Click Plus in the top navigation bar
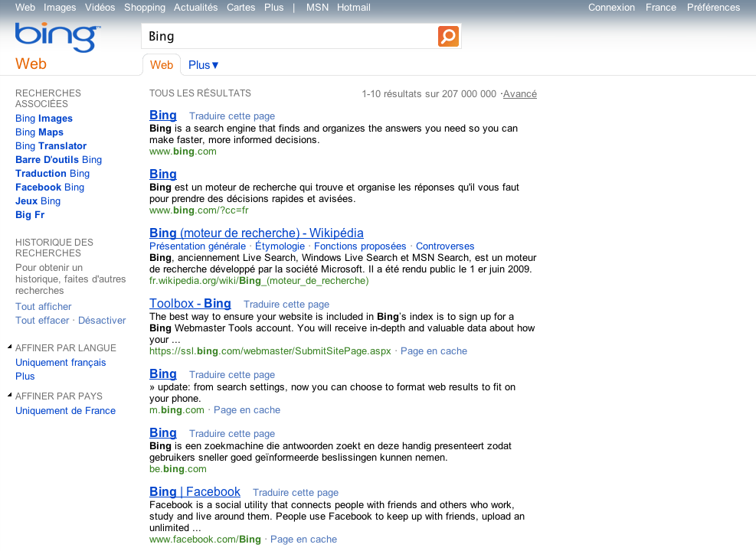 click(x=274, y=7)
